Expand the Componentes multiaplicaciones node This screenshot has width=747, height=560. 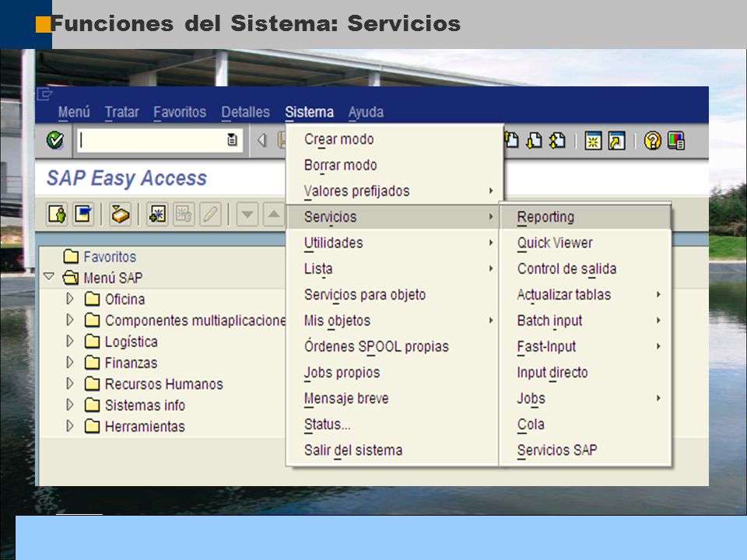70,320
